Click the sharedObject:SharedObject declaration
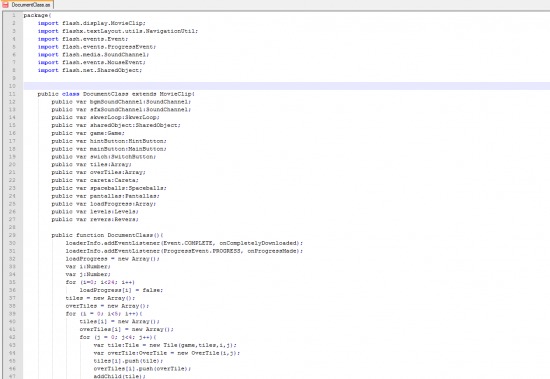550x379 pixels. pyautogui.click(x=116, y=125)
